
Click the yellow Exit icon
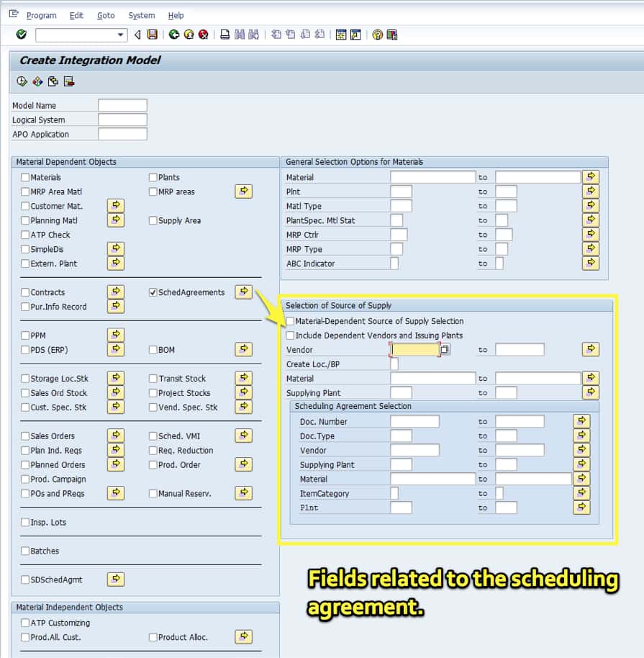pos(189,35)
